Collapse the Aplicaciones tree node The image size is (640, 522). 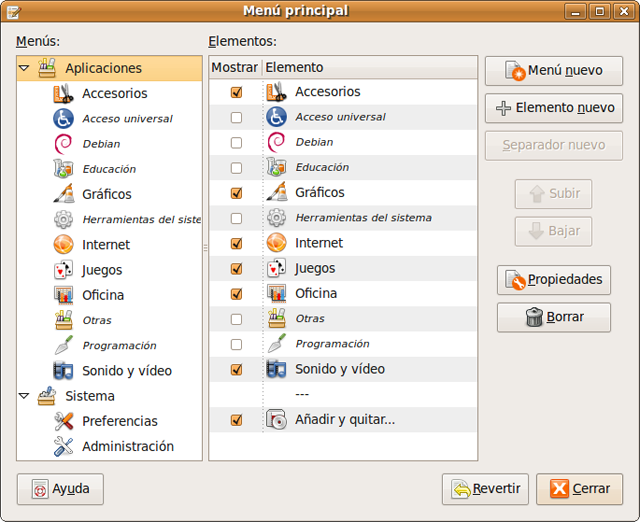coord(24,69)
